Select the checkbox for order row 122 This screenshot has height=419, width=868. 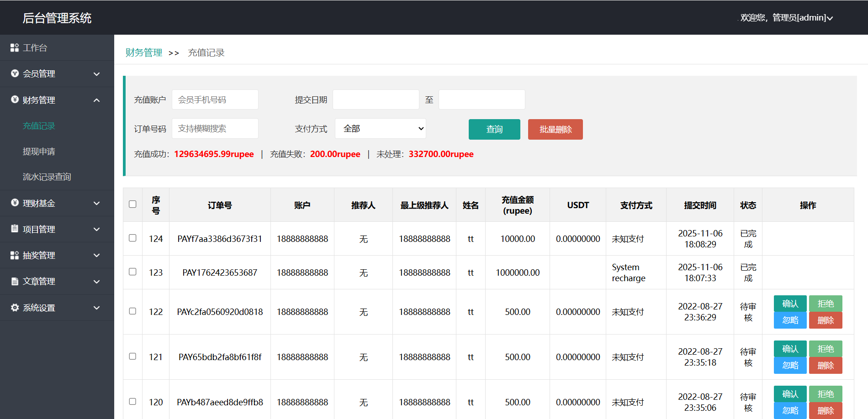[x=132, y=311]
